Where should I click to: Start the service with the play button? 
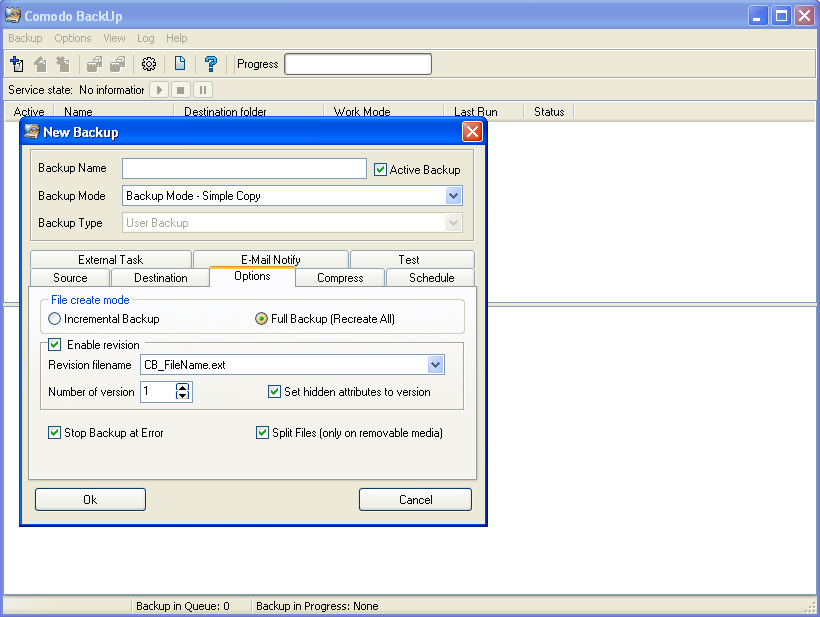[x=159, y=90]
